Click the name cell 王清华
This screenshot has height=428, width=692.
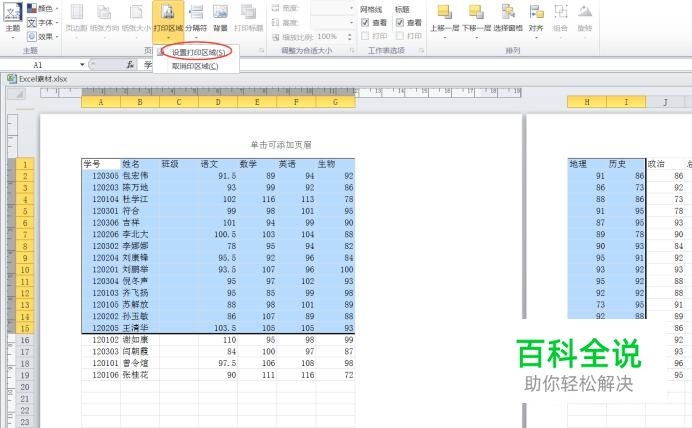139,328
